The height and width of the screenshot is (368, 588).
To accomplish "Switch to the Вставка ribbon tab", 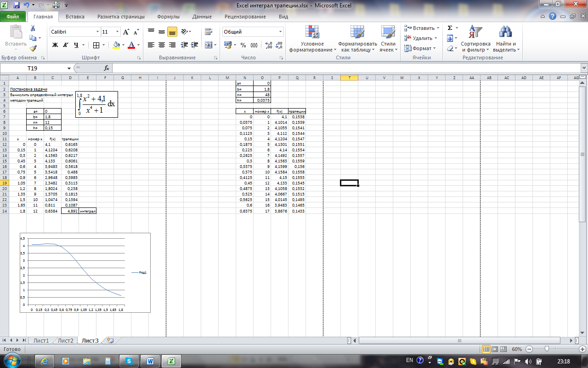I will point(75,17).
